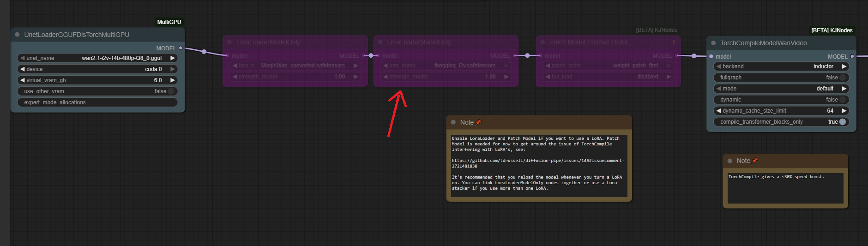
Task: Collapse the TorchCompileModelWanVideo node using its dot
Action: pyautogui.click(x=713, y=43)
